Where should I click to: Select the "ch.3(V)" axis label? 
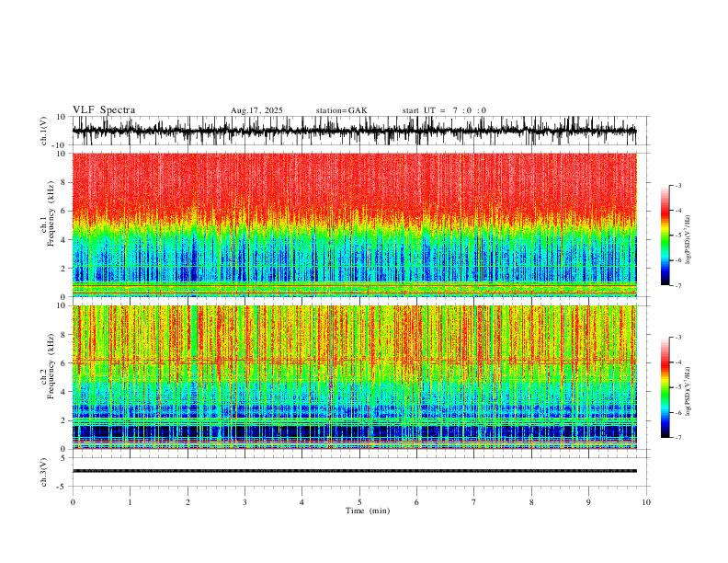pyautogui.click(x=44, y=472)
